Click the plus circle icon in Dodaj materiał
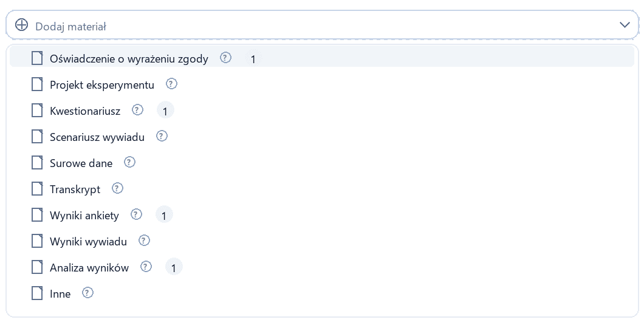This screenshot has width=644, height=328. [x=21, y=25]
